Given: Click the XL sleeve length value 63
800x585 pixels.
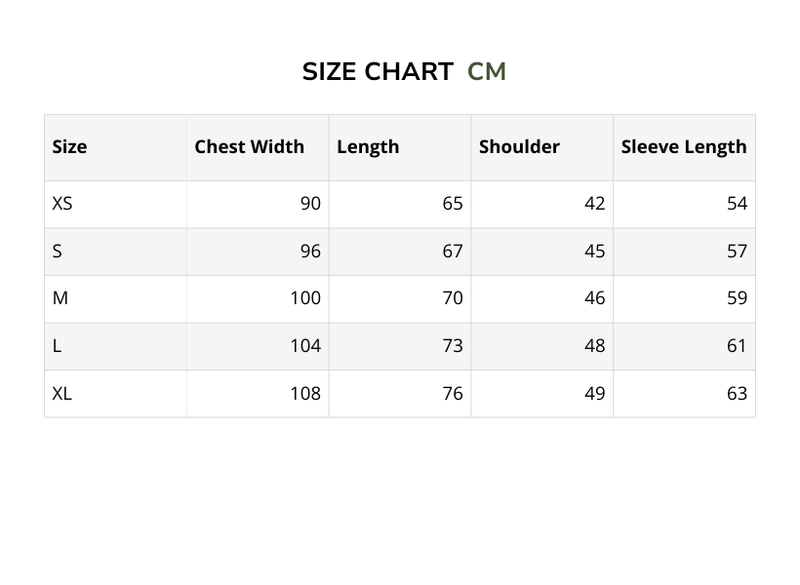Looking at the screenshot, I should click(x=737, y=394).
